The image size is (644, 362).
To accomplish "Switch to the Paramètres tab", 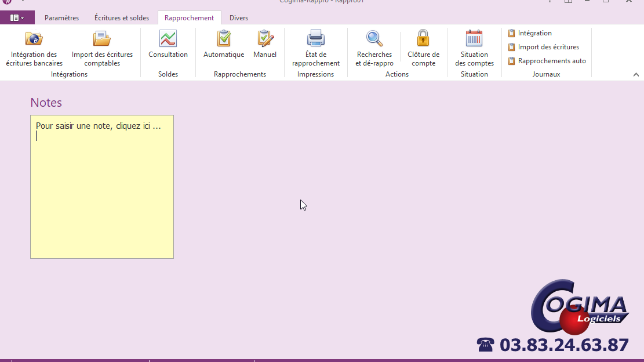I will 61,18.
